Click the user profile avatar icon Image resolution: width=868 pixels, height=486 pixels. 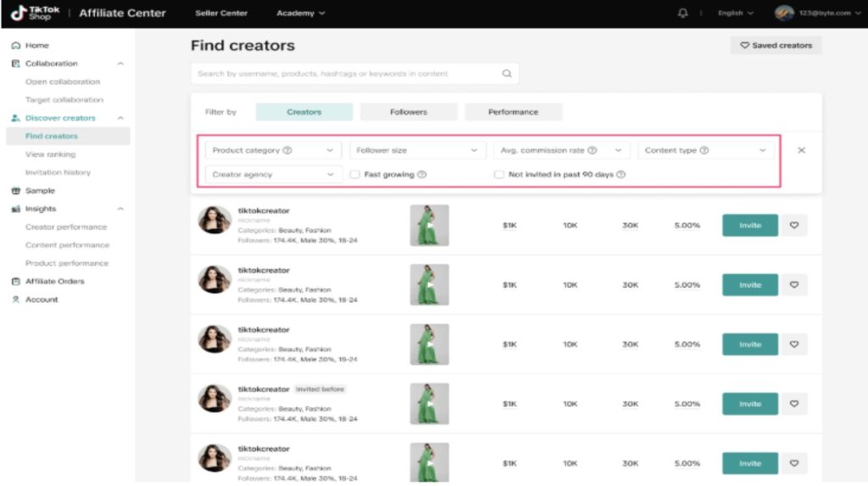[x=784, y=14]
